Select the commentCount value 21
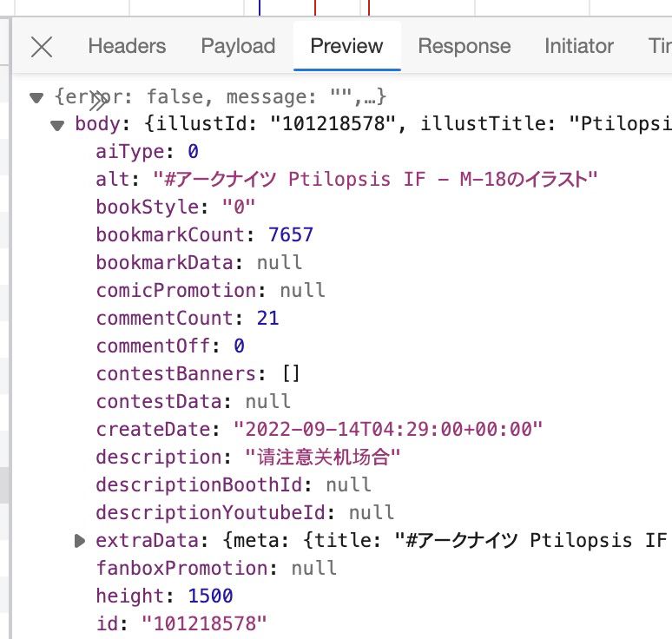672x639 pixels. [268, 318]
